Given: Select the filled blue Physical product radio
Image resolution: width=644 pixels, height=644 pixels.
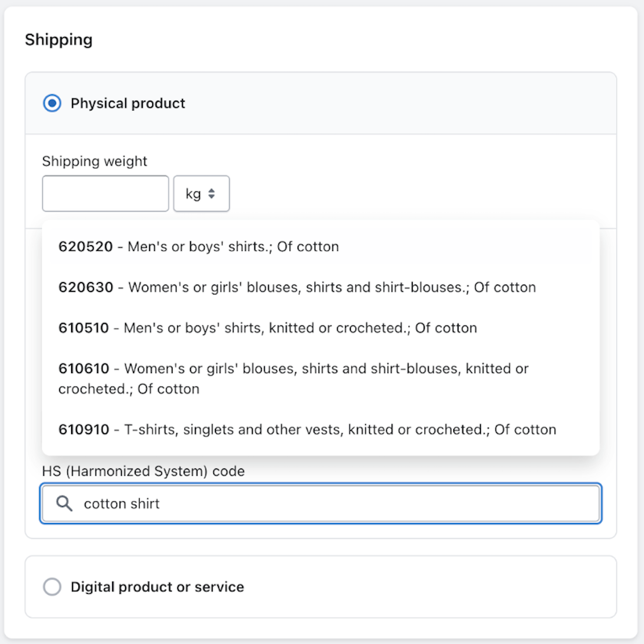Looking at the screenshot, I should click(52, 103).
